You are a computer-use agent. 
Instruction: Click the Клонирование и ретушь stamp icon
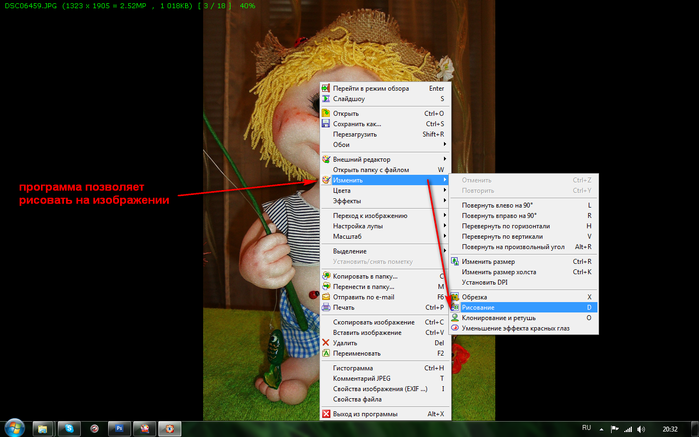(x=455, y=317)
